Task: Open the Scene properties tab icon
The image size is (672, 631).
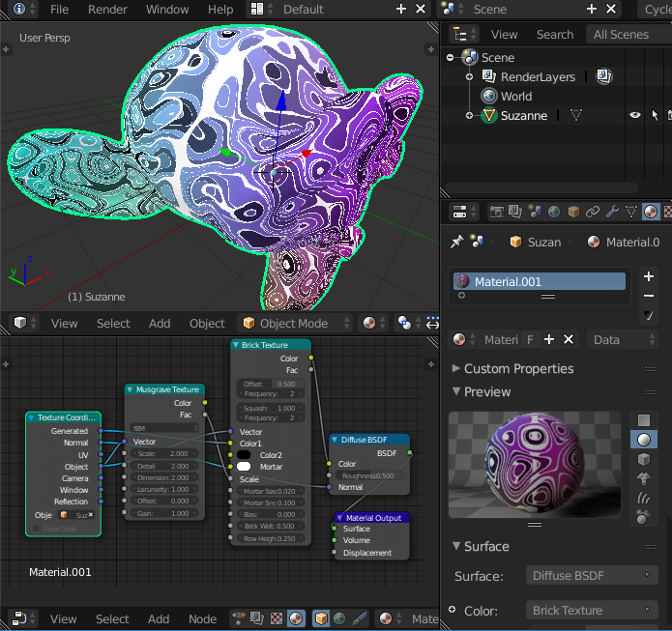Action: coord(535,212)
